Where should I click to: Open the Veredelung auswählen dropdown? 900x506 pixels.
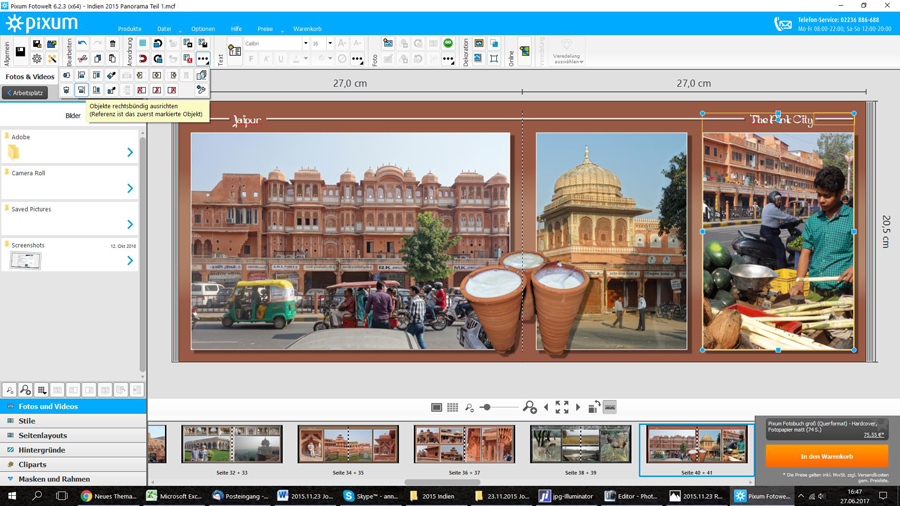click(567, 58)
